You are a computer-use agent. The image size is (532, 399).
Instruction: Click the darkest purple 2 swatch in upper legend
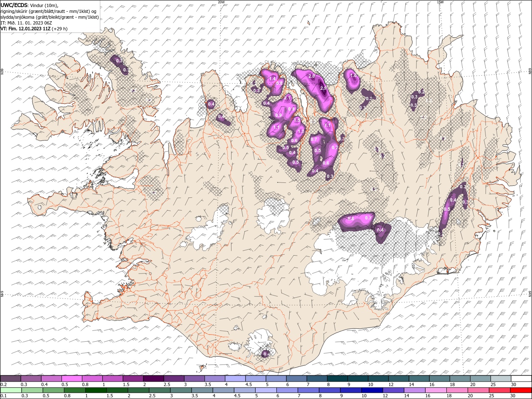point(153,379)
